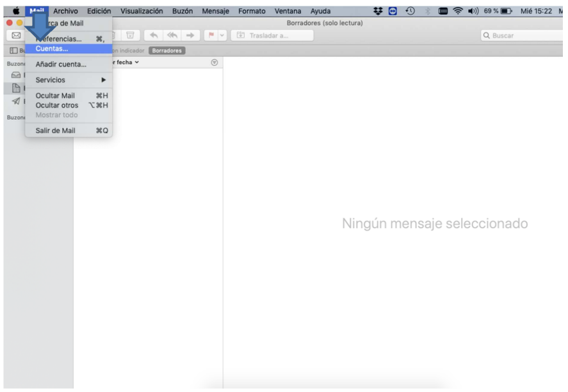Open the flag color dropdown arrow

(x=222, y=35)
